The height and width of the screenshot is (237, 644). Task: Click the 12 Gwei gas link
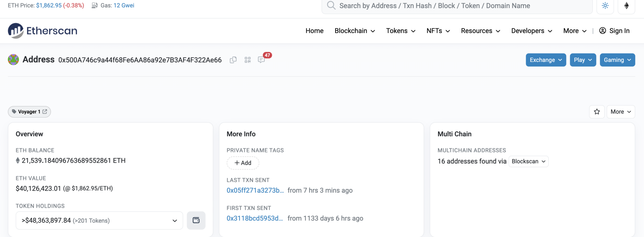pos(124,5)
